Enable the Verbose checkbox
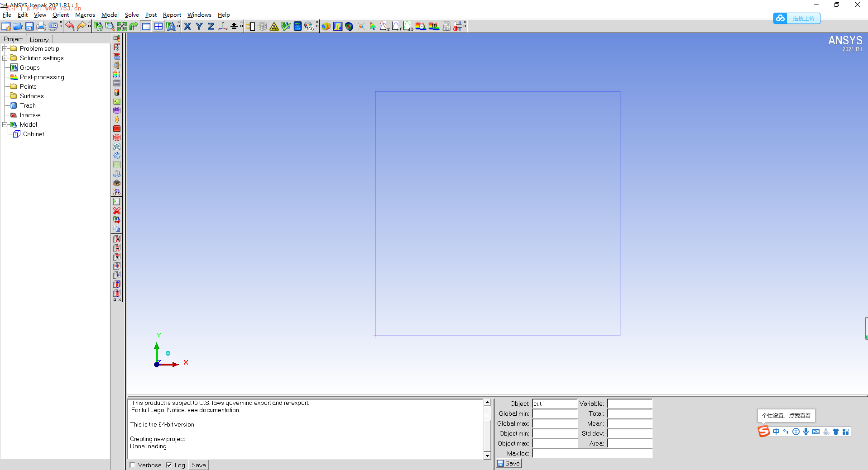This screenshot has width=868, height=470. point(132,465)
